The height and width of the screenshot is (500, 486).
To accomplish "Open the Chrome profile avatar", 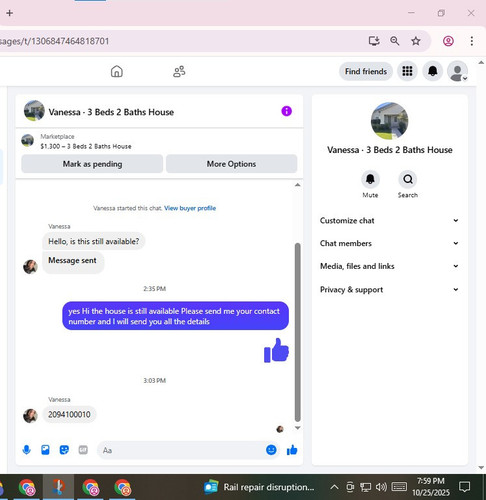I will [448, 41].
